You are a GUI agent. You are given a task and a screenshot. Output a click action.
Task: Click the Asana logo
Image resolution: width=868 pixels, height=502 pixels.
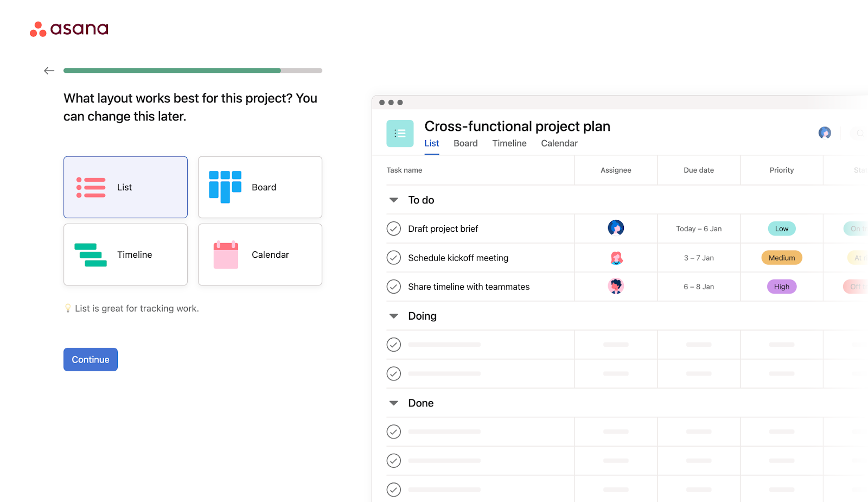(69, 28)
